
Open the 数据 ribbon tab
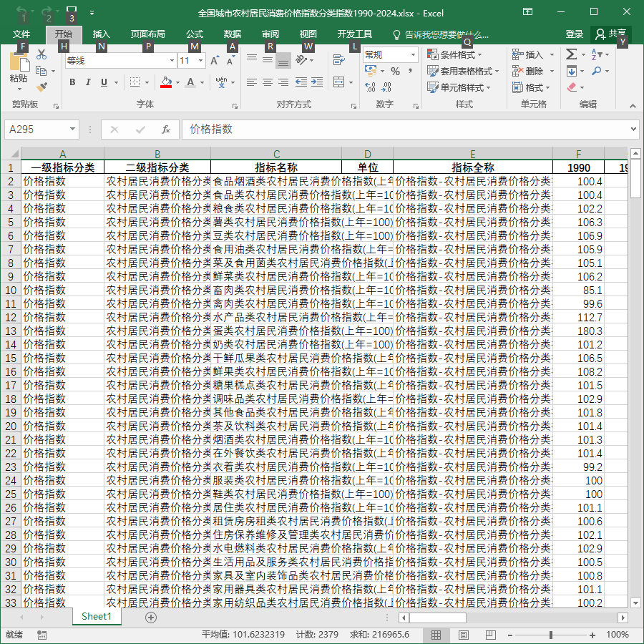tap(232, 34)
